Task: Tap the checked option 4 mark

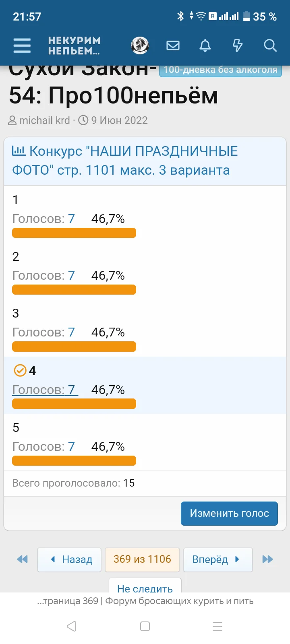Action: pyautogui.click(x=20, y=370)
